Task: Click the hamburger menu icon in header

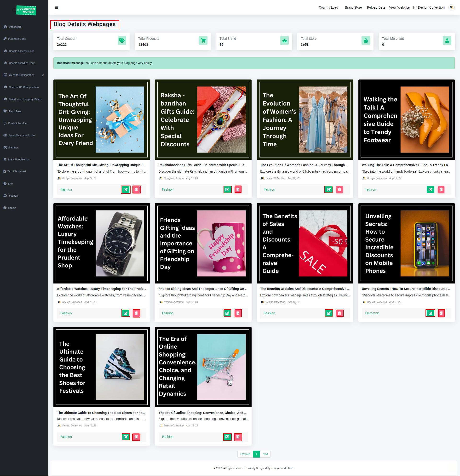Action: (57, 7)
